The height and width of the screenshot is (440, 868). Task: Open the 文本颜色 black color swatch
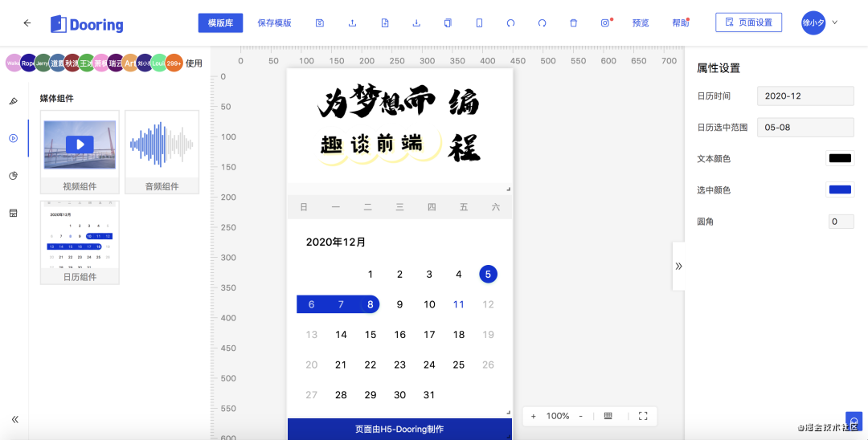pos(840,159)
